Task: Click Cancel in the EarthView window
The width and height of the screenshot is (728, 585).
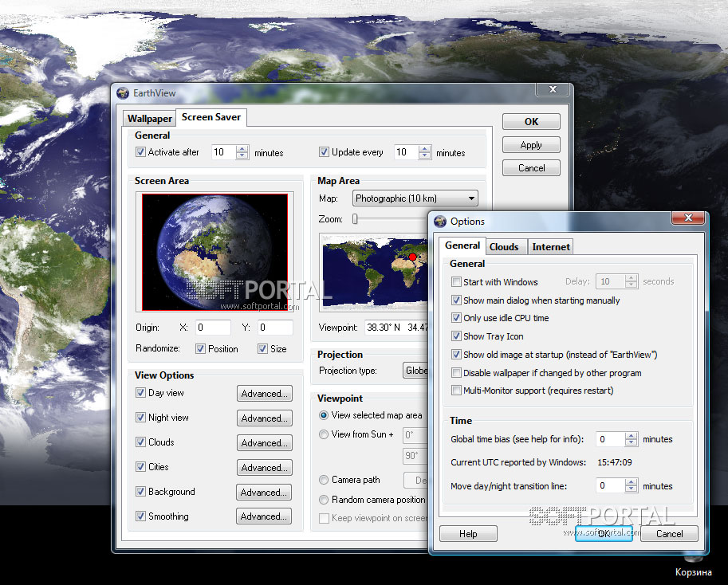Action: click(x=531, y=168)
